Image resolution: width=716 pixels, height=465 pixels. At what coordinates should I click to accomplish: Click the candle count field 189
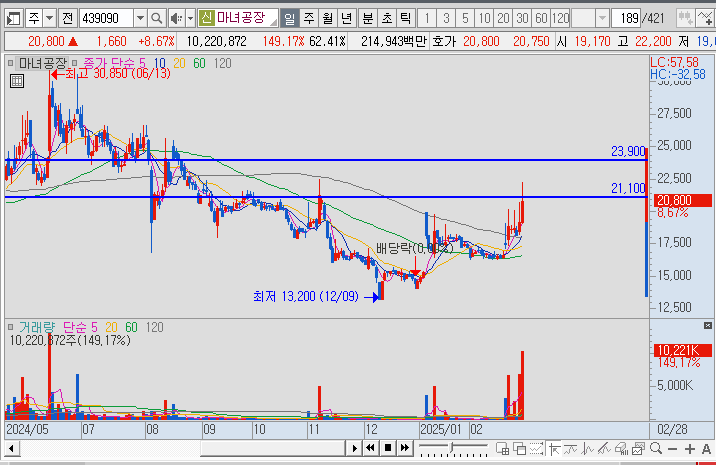[626, 18]
